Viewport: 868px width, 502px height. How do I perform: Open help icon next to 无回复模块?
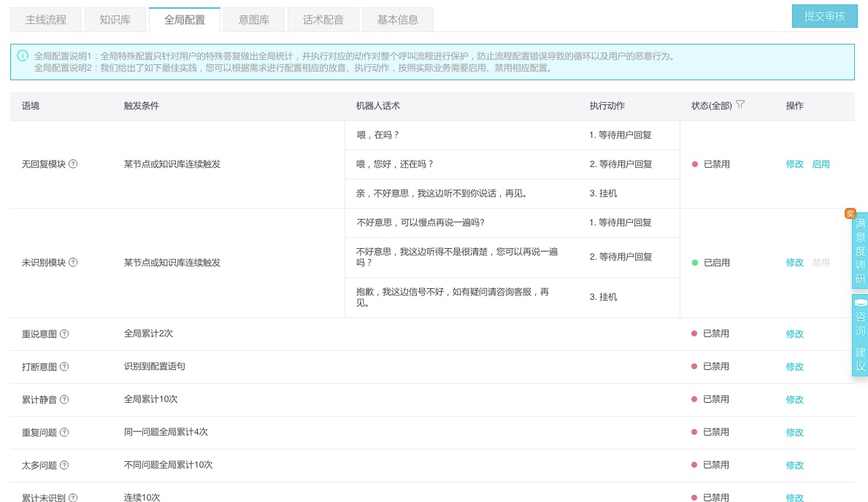tap(73, 164)
